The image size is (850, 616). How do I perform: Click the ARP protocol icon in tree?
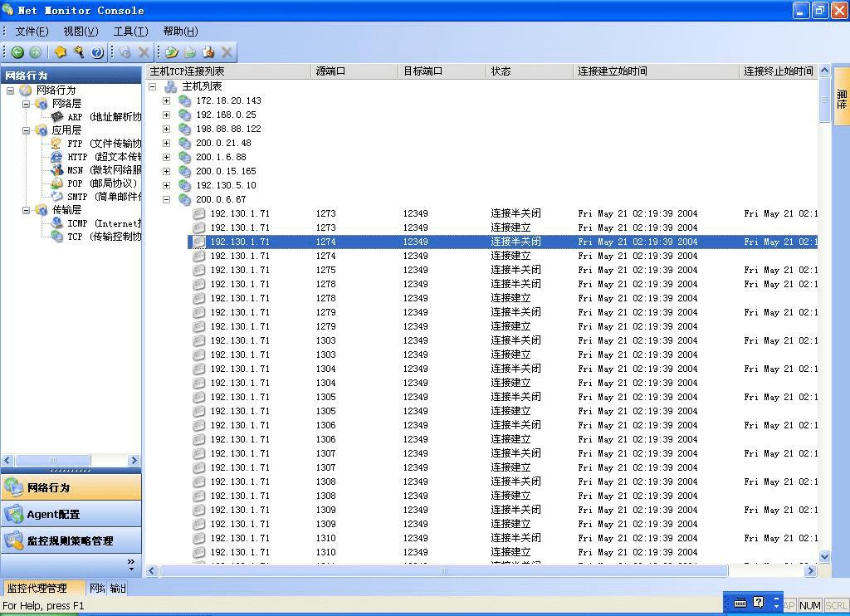57,116
